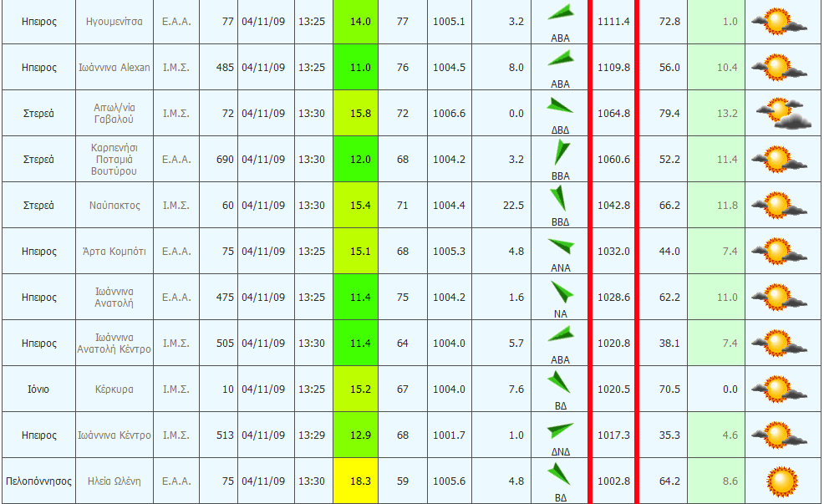This screenshot has height=504, width=824.
Task: Click the cloudy weather icon for Απωλ/νία Γαβαλού
Action: pos(781,113)
